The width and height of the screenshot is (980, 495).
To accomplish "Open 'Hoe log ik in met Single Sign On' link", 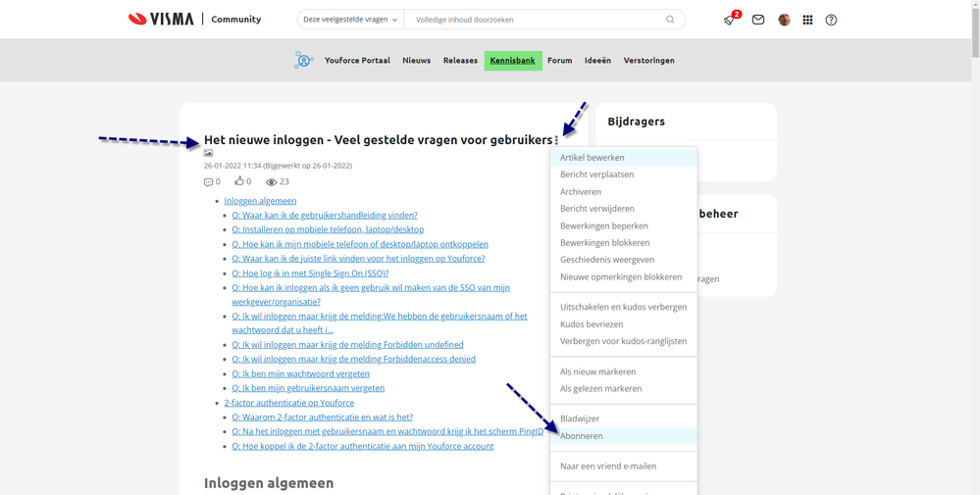I will [310, 273].
